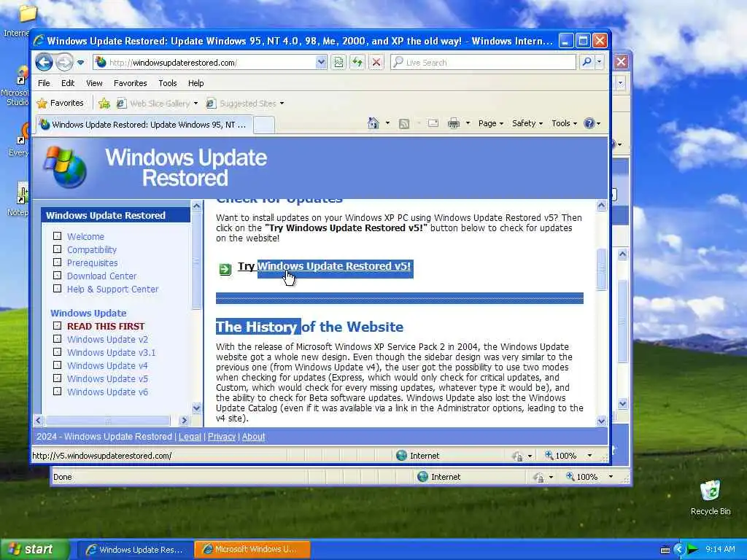Click the Live Search box
Image resolution: width=747 pixels, height=560 pixels.
click(x=483, y=63)
